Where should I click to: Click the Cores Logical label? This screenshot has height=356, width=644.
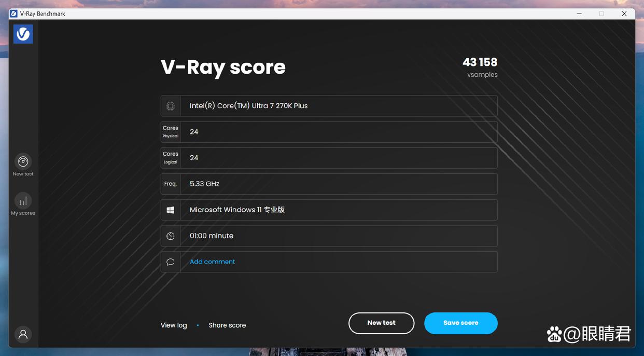point(171,158)
